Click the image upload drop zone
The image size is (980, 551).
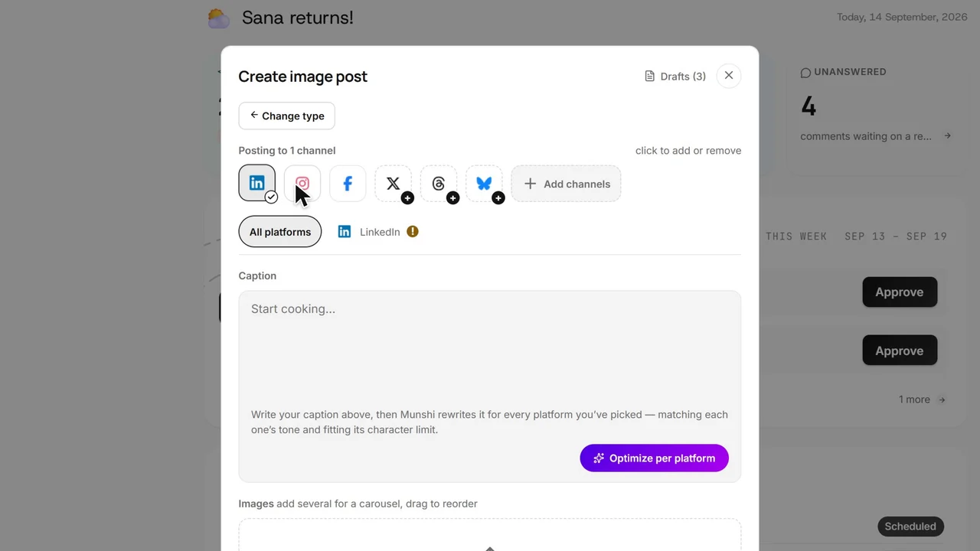pos(490,535)
